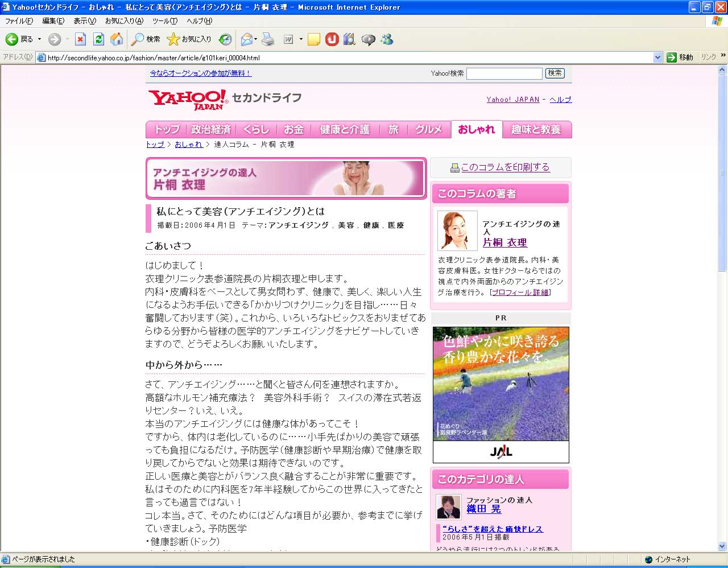Open the Forward button dropdown arrow
The width and height of the screenshot is (728, 568).
(x=67, y=39)
